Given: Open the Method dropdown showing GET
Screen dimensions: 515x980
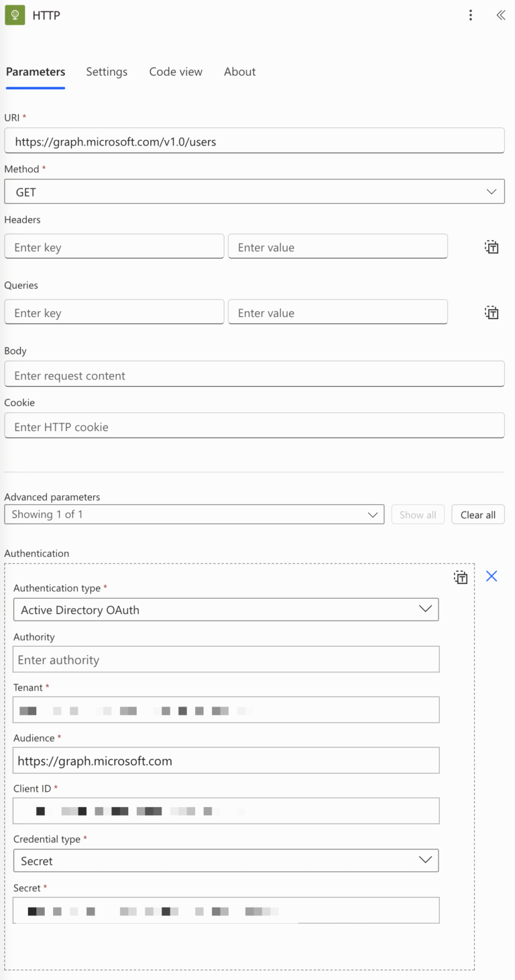Looking at the screenshot, I should click(x=254, y=192).
